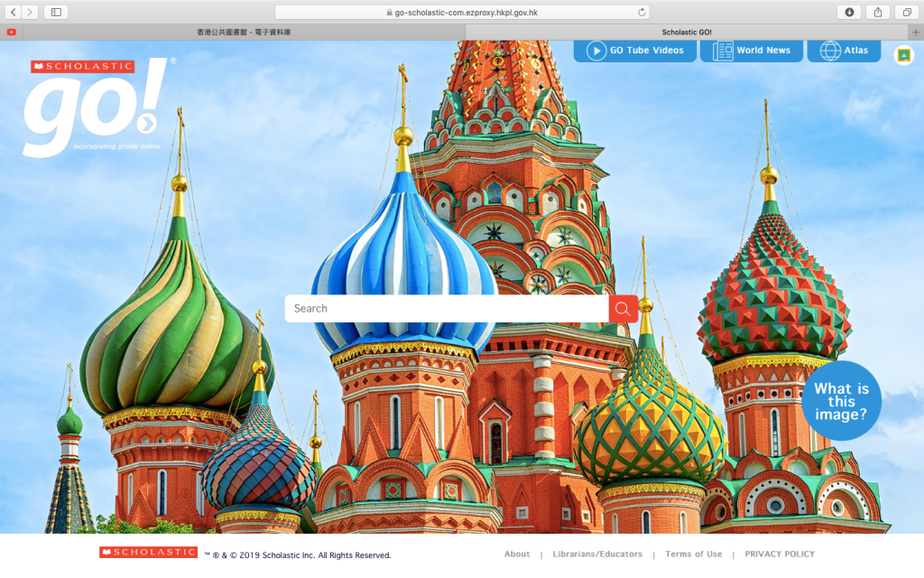Image resolution: width=924 pixels, height=578 pixels.
Task: Click the Scholastic GO! logo
Action: 96,107
